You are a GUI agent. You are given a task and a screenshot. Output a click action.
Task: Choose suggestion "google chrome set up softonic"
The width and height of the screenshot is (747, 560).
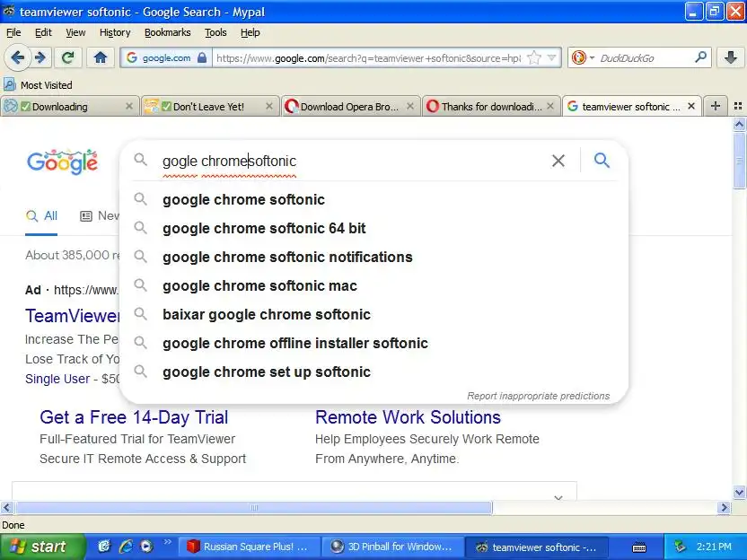click(374, 372)
